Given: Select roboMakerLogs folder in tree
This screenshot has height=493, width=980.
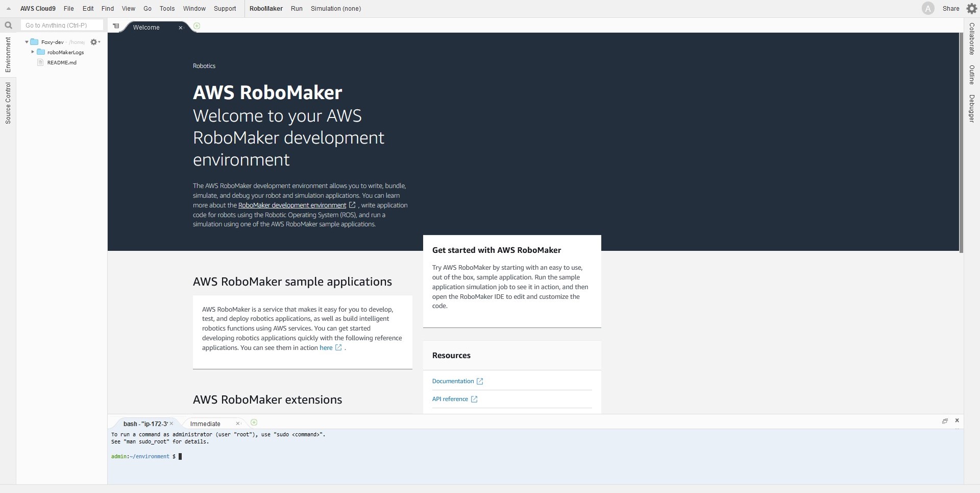Looking at the screenshot, I should [65, 52].
